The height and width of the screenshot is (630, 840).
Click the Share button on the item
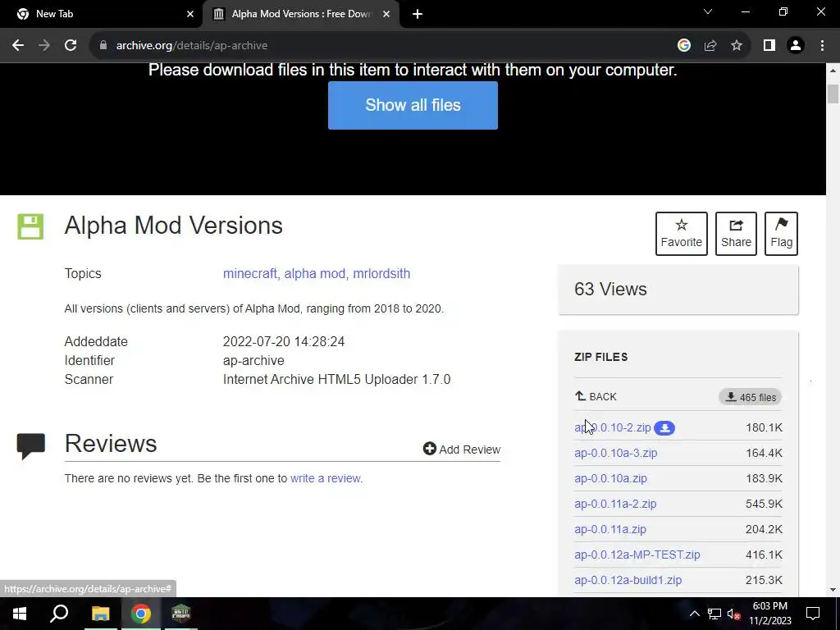click(x=736, y=234)
